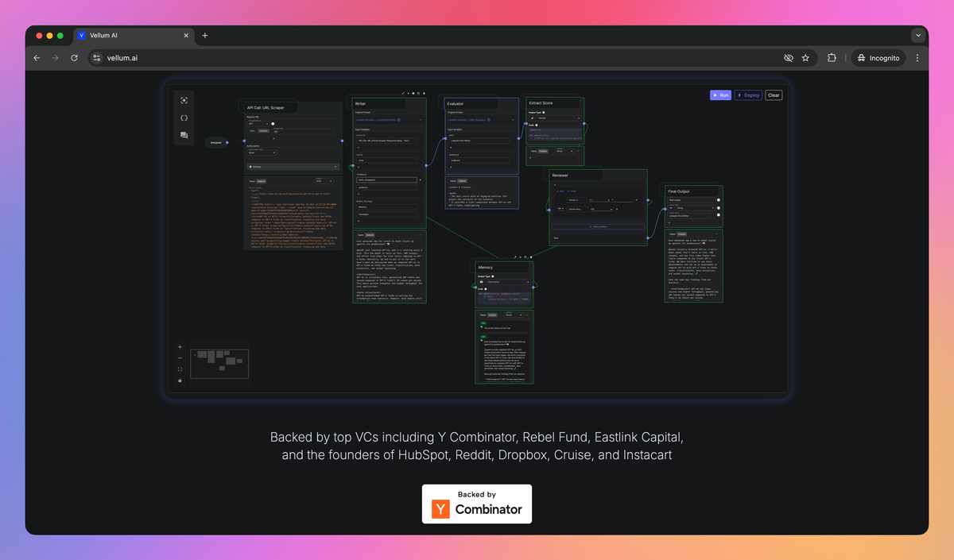Deploy the workflow

coord(748,95)
